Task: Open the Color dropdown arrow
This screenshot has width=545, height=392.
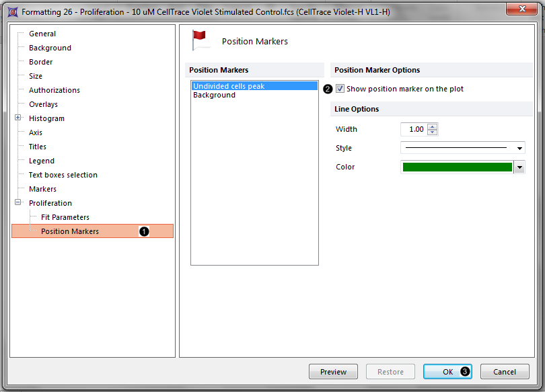Action: coord(519,167)
